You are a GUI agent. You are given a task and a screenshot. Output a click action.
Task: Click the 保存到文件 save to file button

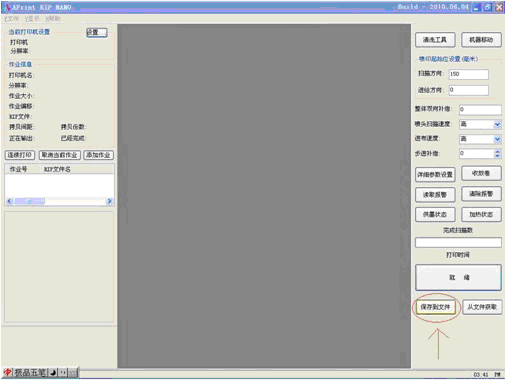(435, 307)
